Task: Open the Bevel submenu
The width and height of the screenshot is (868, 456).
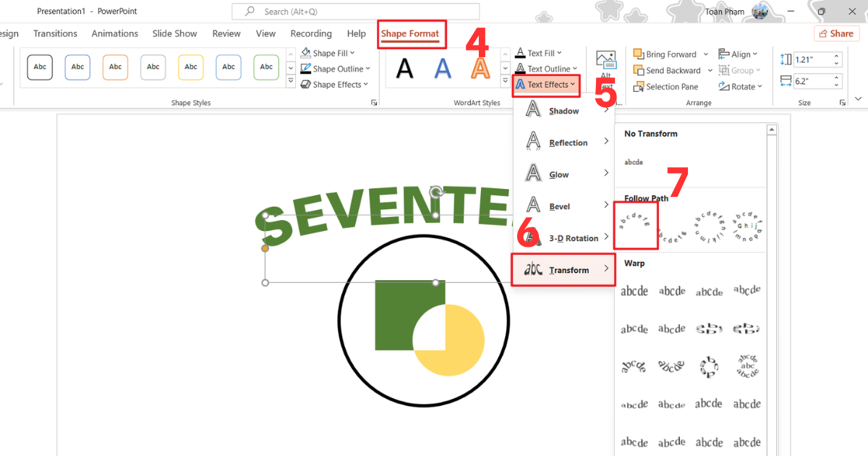Action: pyautogui.click(x=564, y=206)
